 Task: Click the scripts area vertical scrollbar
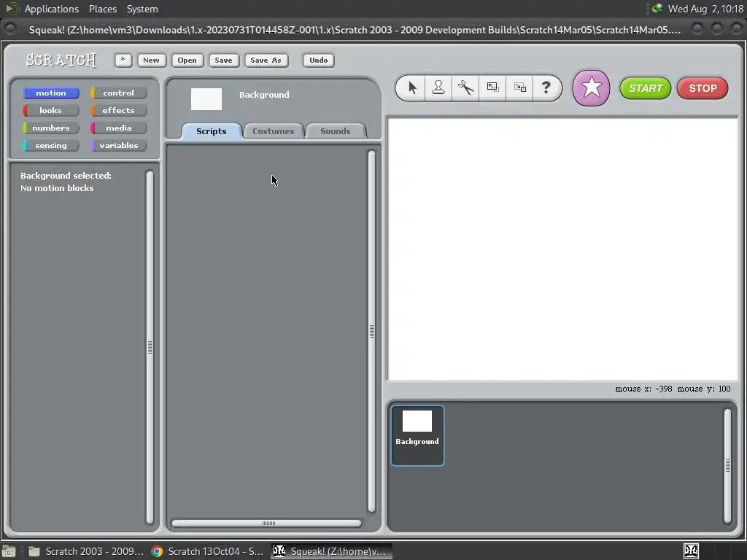point(371,331)
